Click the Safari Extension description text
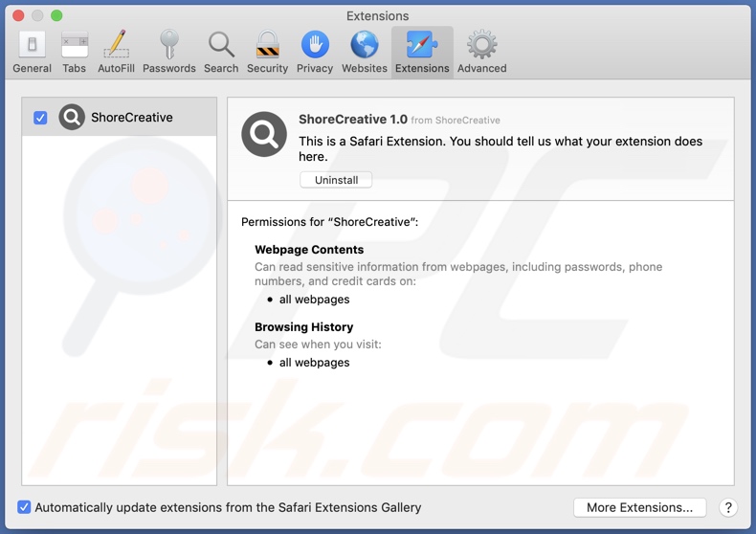Viewport: 756px width, 534px height. pos(500,148)
